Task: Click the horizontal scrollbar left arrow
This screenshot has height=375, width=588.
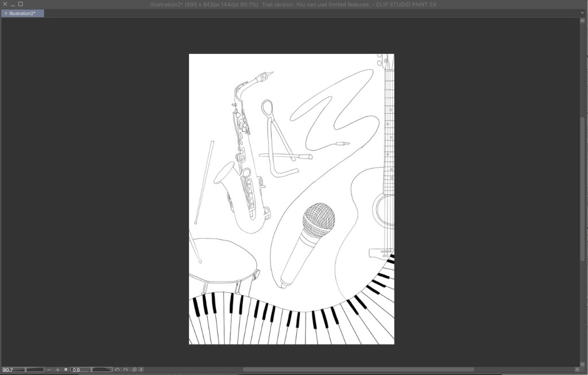Action: click(x=141, y=370)
